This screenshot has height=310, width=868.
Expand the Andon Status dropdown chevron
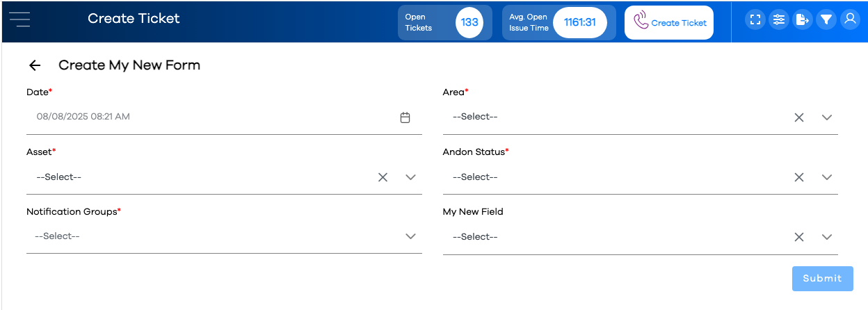pyautogui.click(x=827, y=177)
